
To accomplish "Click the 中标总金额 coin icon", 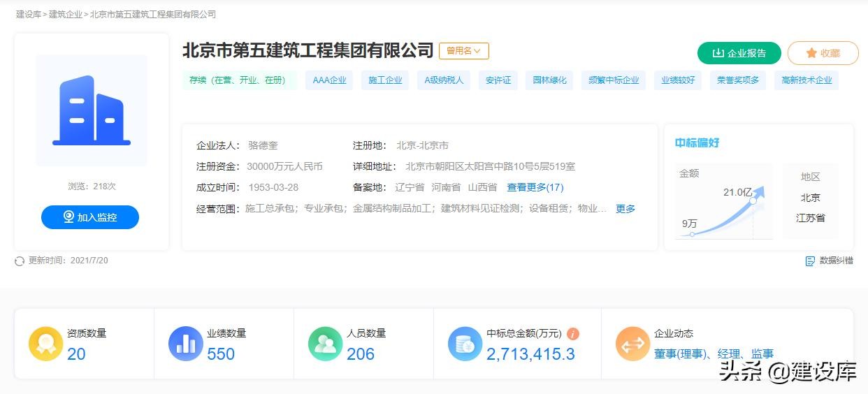I will click(465, 344).
